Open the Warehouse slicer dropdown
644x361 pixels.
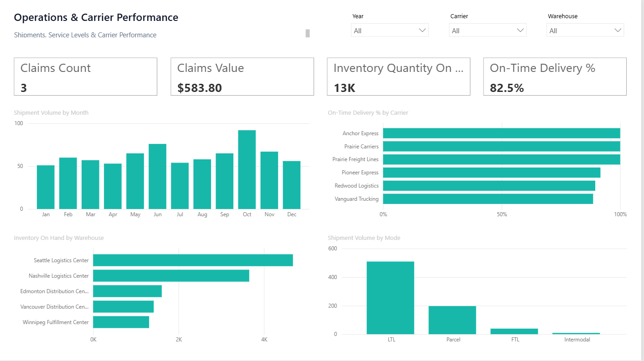click(585, 31)
